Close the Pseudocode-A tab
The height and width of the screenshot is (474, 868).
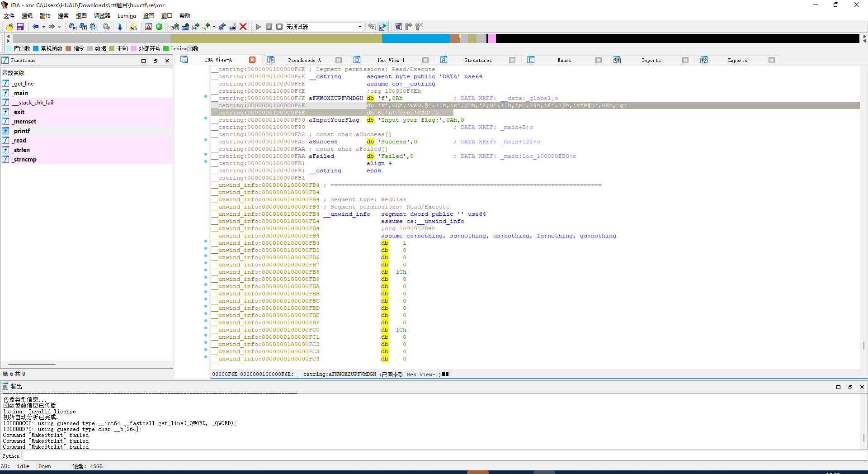(339, 60)
